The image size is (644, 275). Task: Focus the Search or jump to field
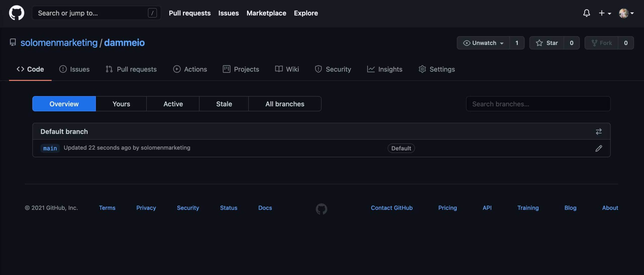pos(96,13)
